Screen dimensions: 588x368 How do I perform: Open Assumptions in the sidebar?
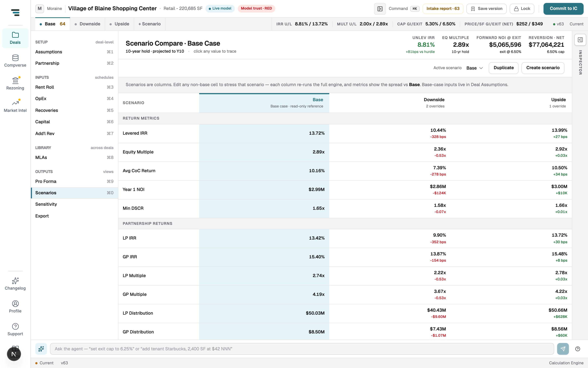pos(74,52)
